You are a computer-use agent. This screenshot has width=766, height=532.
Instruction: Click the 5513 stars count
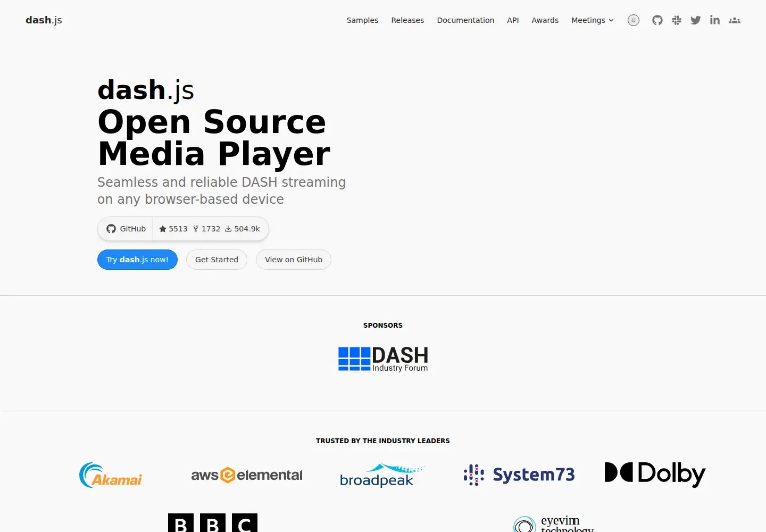click(173, 229)
